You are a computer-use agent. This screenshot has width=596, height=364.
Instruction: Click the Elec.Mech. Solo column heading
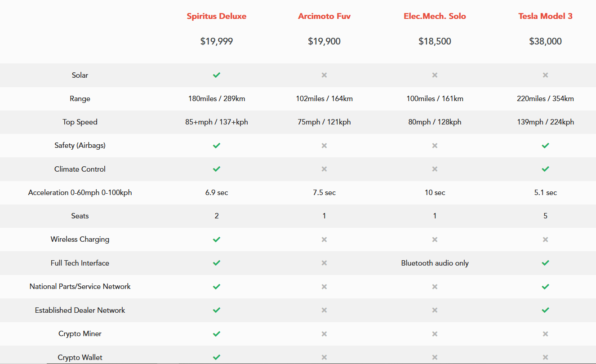tap(435, 16)
